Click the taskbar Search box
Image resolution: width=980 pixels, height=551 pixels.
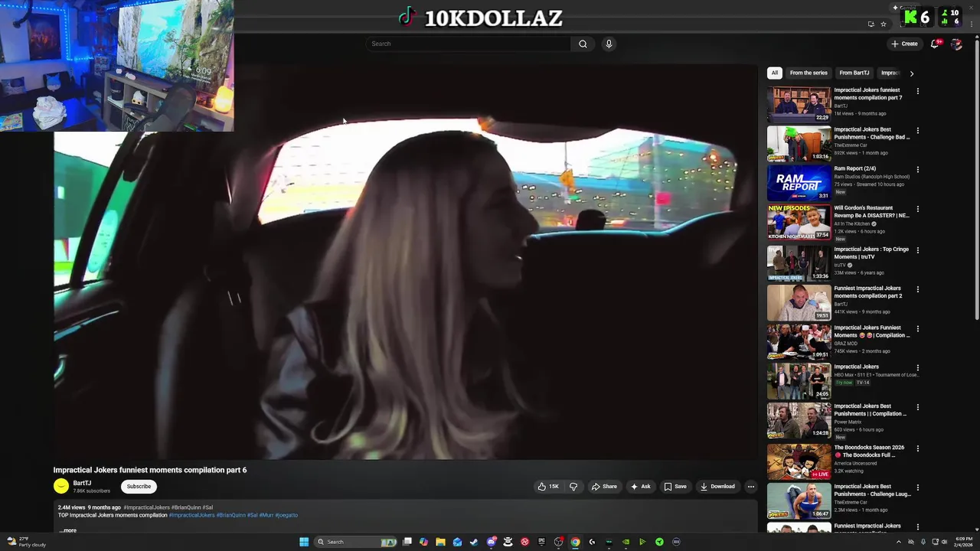pos(357,542)
